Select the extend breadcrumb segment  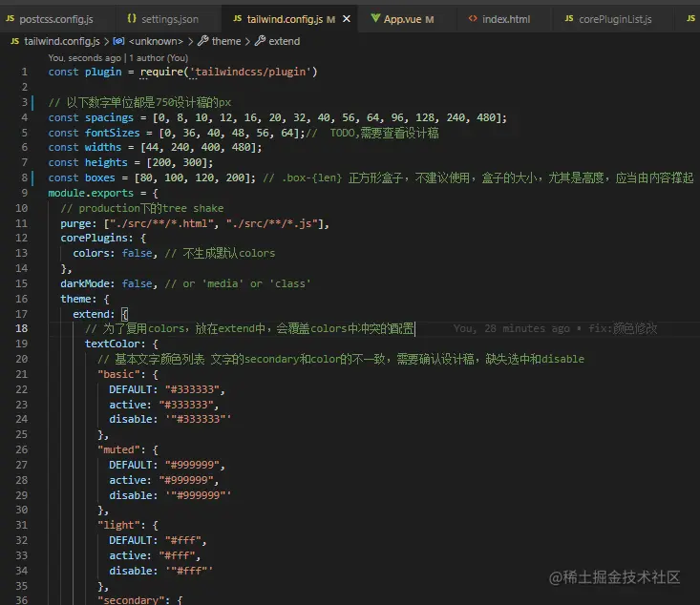285,41
